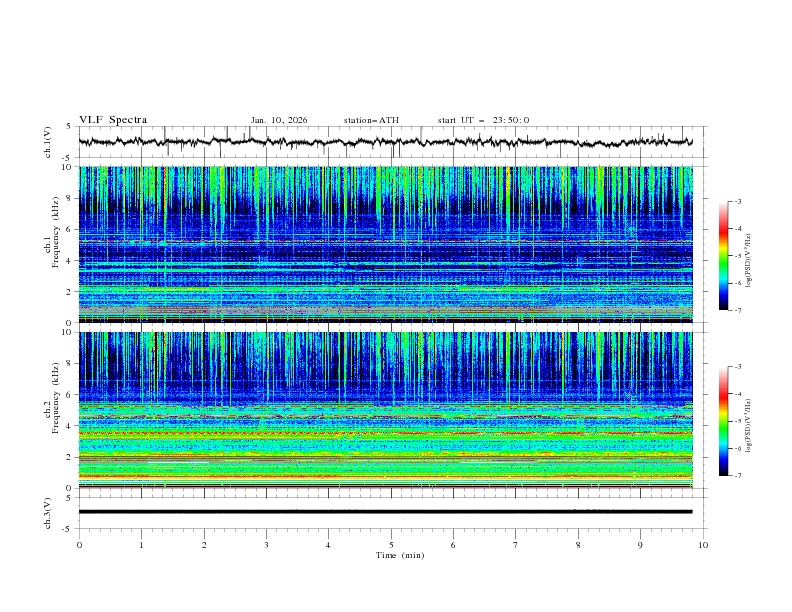The width and height of the screenshot is (792, 612).
Task: Click the ch.1 voltage waveform trace
Action: (385, 142)
